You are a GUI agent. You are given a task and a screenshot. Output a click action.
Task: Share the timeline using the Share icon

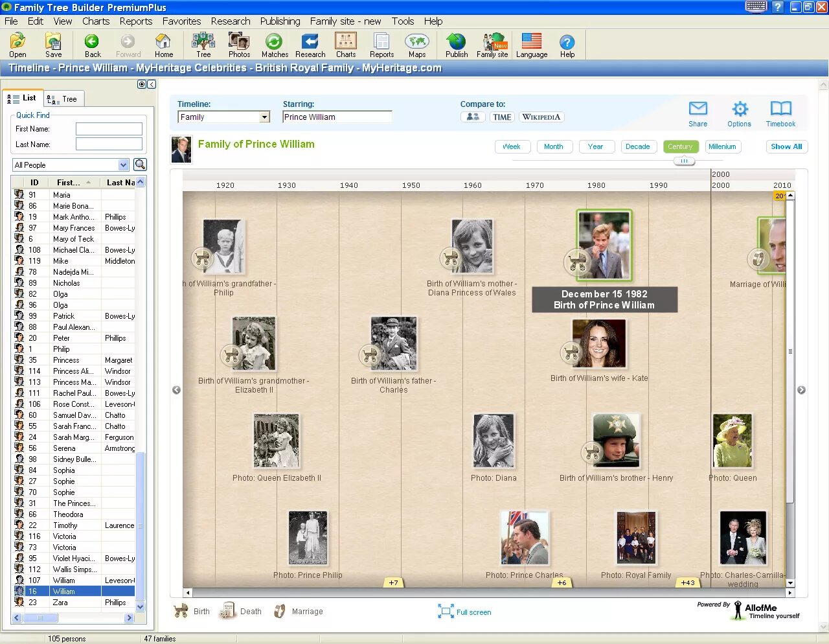click(698, 113)
